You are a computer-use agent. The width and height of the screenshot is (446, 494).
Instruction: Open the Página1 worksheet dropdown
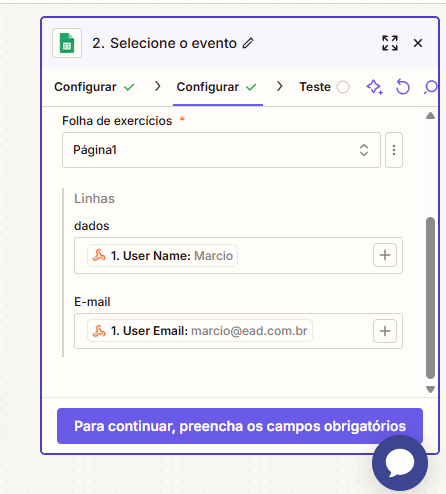point(221,150)
